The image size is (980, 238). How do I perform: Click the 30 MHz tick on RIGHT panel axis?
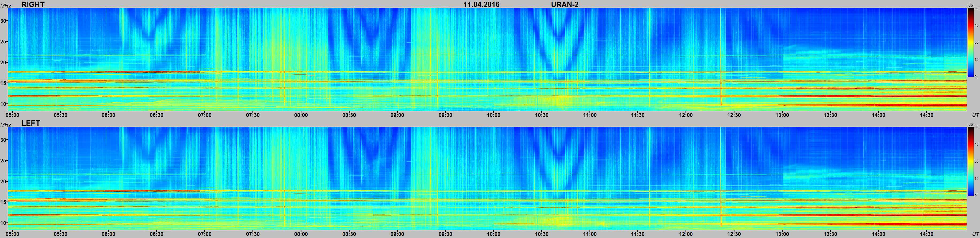[3, 21]
